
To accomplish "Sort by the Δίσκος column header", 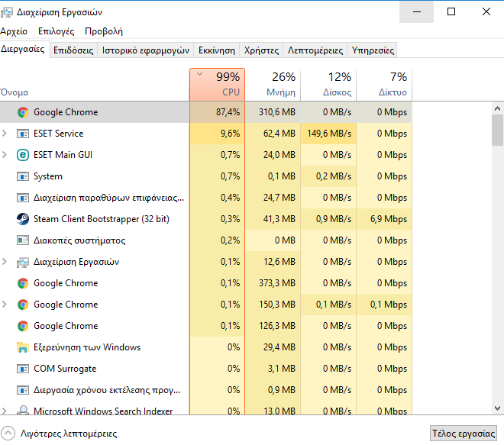I will point(328,85).
